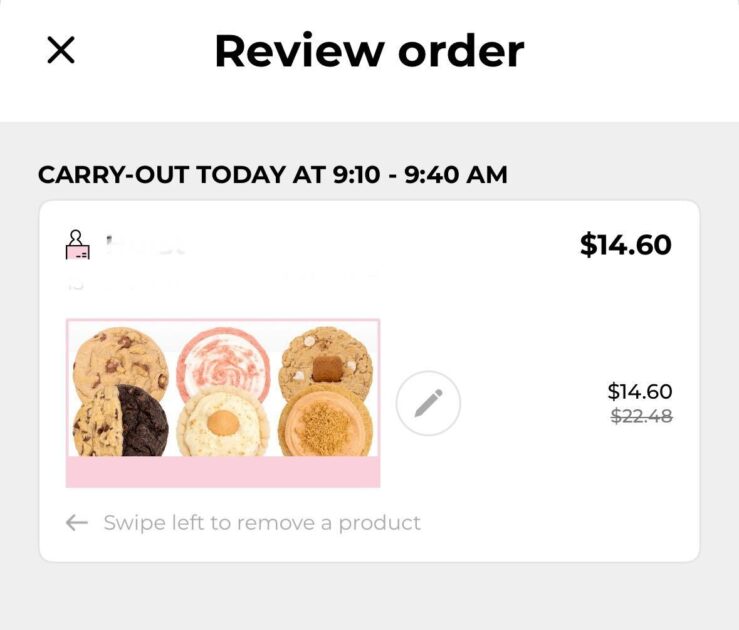
Task: Tap the gray area below order card
Action: pos(369,596)
